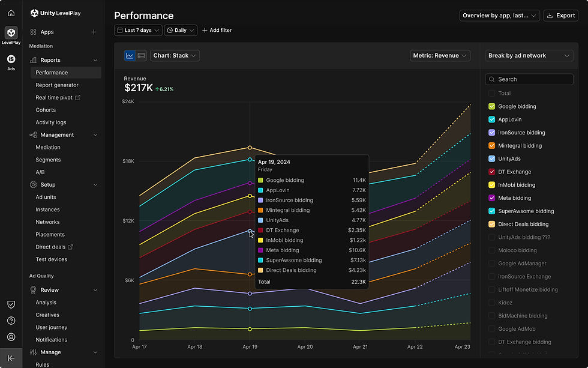Open Direct deals external link icon
This screenshot has width=588, height=368.
click(70, 247)
